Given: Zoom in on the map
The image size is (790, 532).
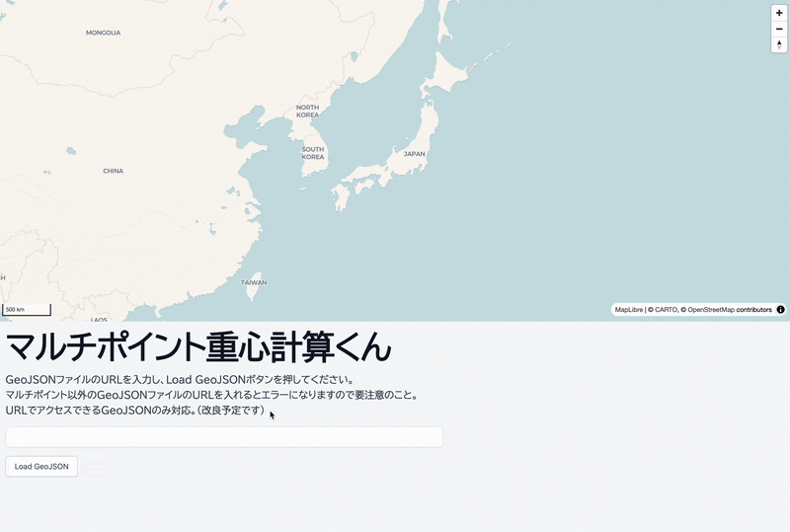Looking at the screenshot, I should pos(779,13).
